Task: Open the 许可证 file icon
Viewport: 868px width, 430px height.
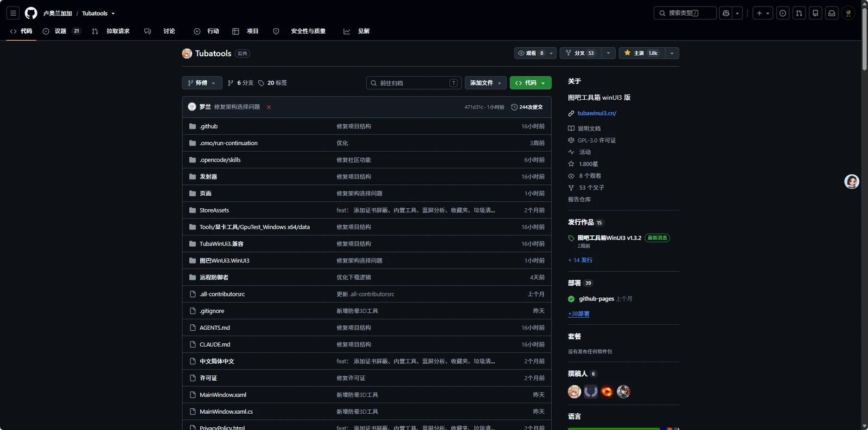Action: click(x=193, y=378)
